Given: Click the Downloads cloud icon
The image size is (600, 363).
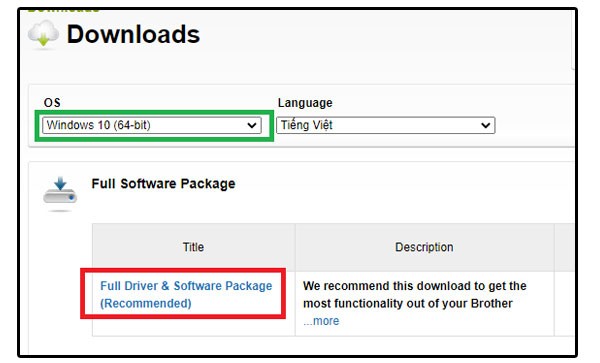Looking at the screenshot, I should coord(43,35).
